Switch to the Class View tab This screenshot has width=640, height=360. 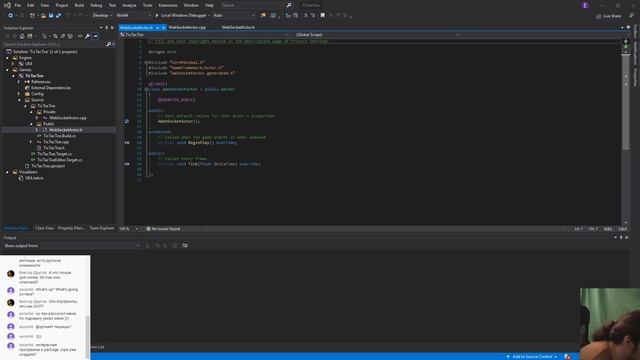point(44,228)
